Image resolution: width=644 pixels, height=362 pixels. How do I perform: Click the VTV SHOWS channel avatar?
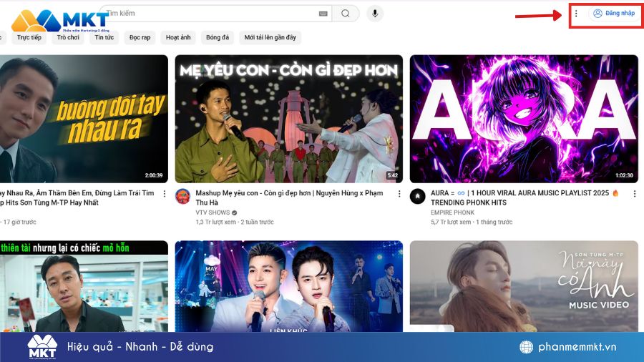pyautogui.click(x=183, y=196)
